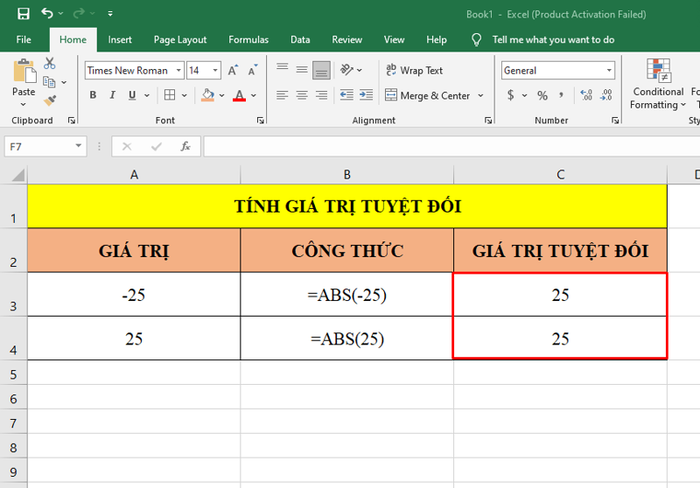Open the Clipboard dialog launcher
The height and width of the screenshot is (488, 700).
point(71,120)
